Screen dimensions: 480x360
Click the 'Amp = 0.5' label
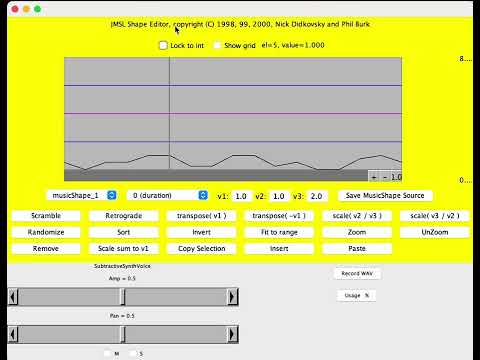[122, 278]
